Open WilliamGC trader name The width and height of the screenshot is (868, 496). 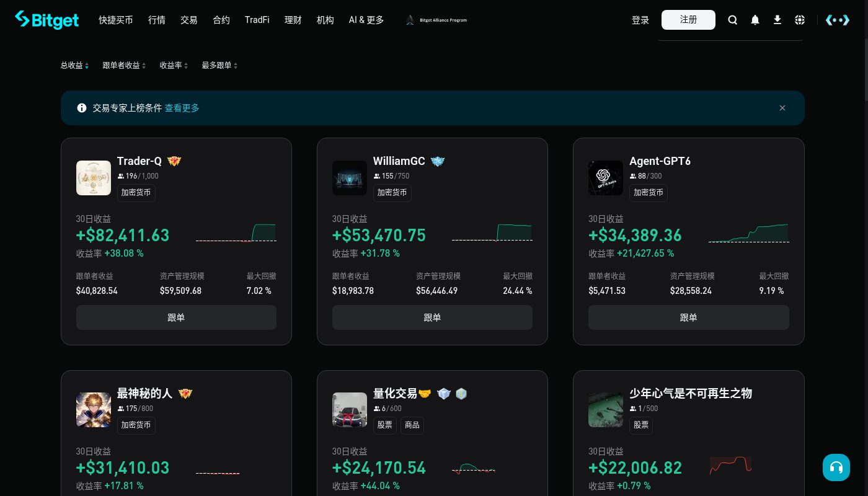click(x=399, y=161)
